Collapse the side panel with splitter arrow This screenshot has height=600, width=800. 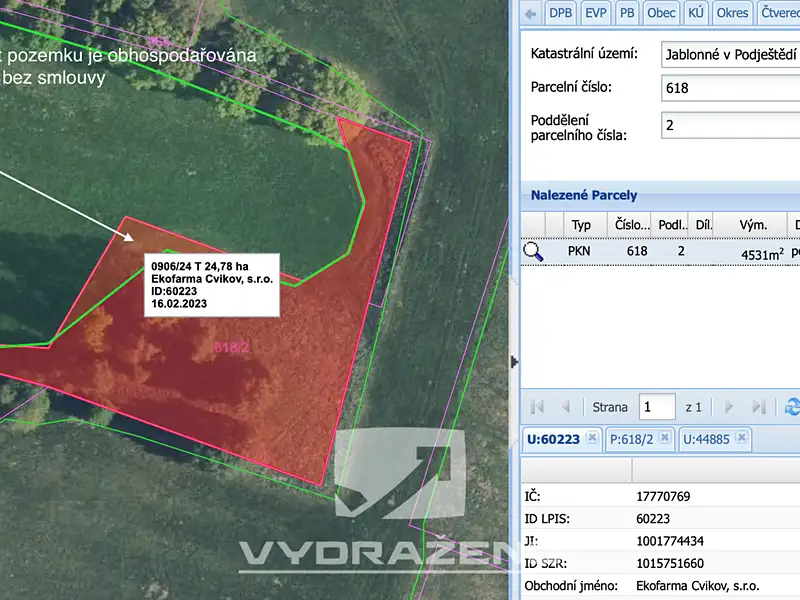[514, 362]
